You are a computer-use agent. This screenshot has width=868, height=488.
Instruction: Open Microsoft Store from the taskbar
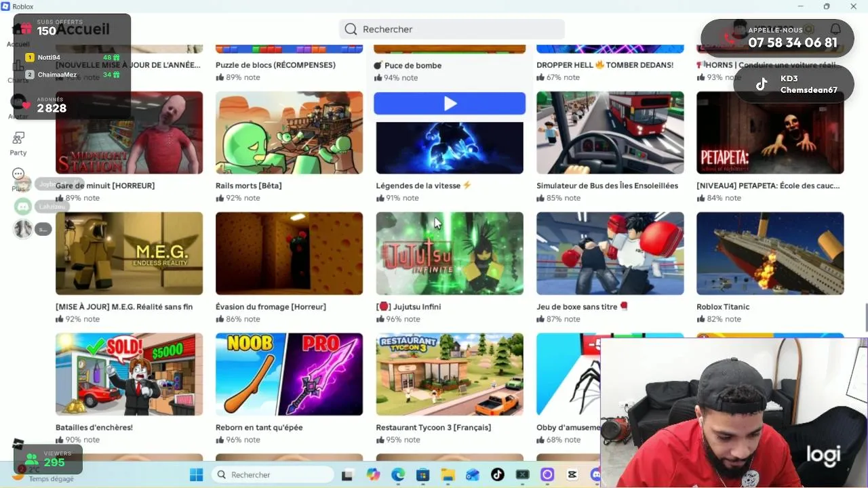click(422, 474)
